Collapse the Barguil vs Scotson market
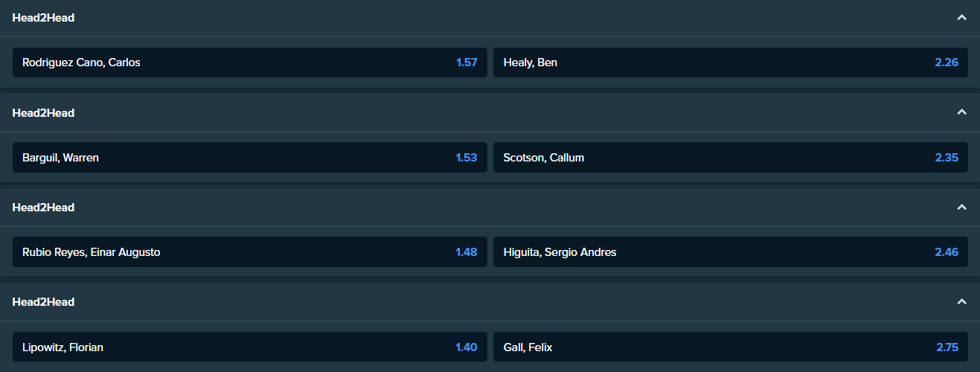 961,112
